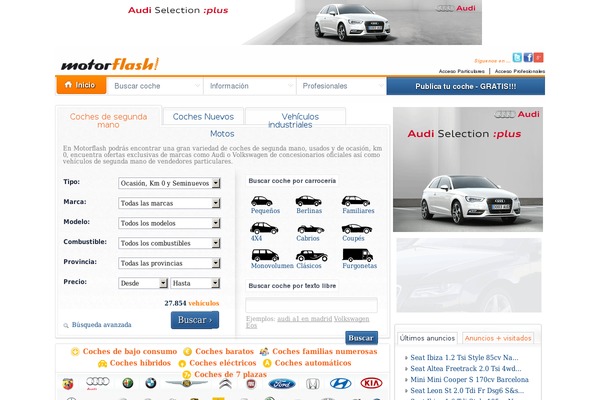
Task: Open the Combustible dropdown
Action: 169,243
